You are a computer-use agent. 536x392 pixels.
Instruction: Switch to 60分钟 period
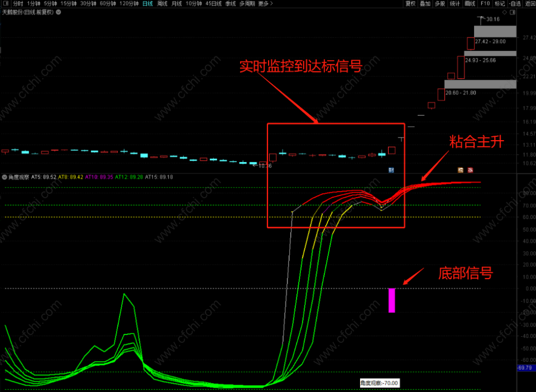pyautogui.click(x=108, y=3)
